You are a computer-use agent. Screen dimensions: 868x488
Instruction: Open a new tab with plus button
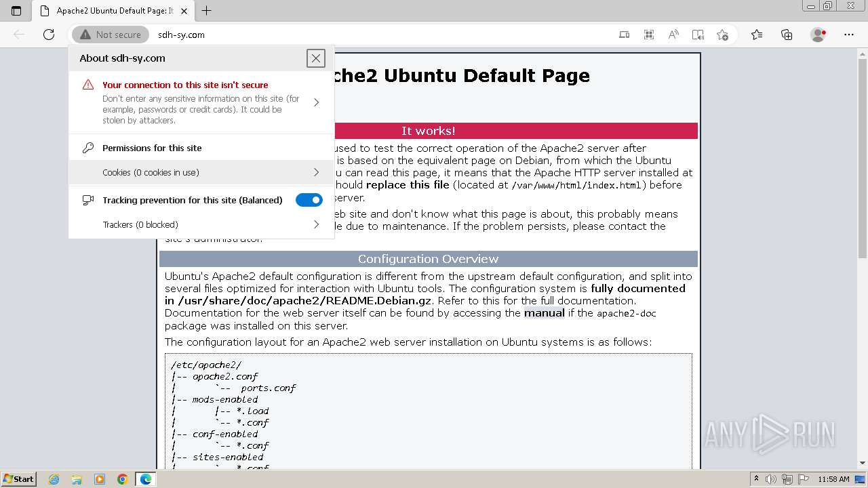coord(207,11)
